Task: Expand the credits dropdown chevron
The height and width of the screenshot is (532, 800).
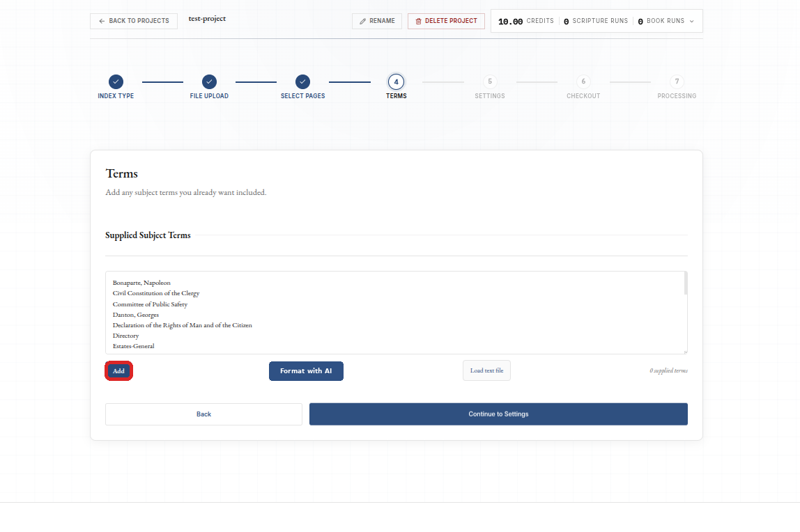Action: [x=692, y=22]
